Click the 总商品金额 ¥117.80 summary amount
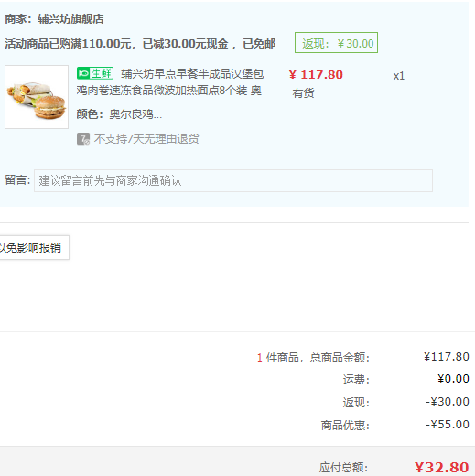Screen dimensions: 475x476 point(447,357)
